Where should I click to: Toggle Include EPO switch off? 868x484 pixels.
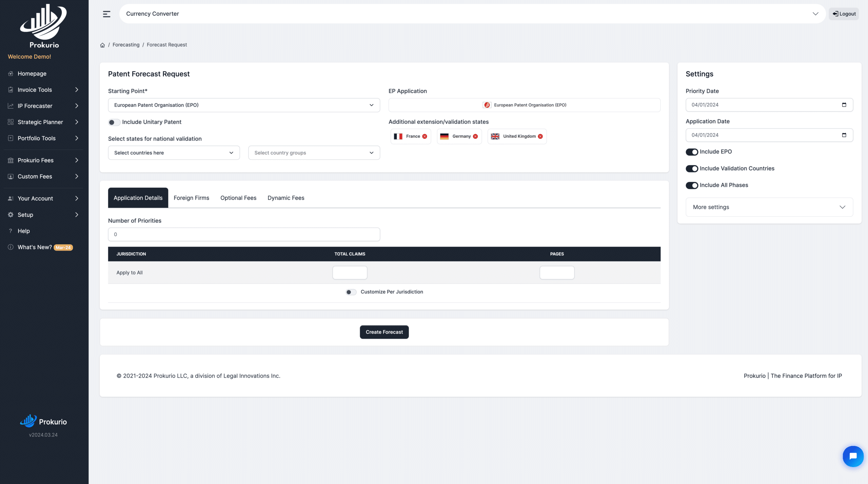click(692, 152)
